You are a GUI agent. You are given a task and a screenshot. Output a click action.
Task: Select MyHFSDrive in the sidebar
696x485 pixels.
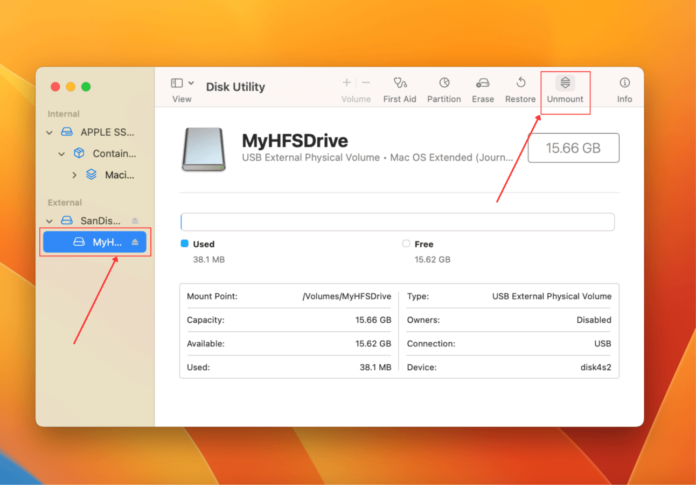click(104, 242)
